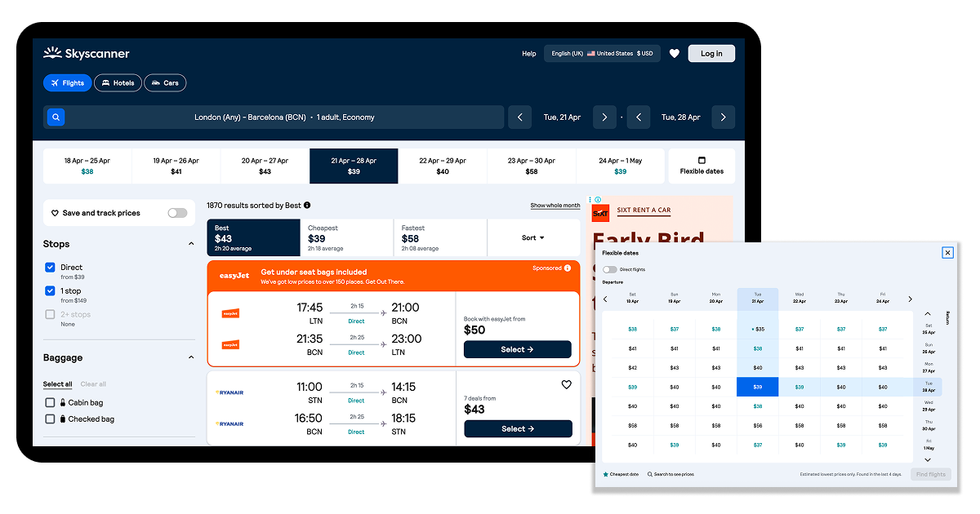Collapse the Baggage filter section
The width and height of the screenshot is (980, 514).
[191, 357]
